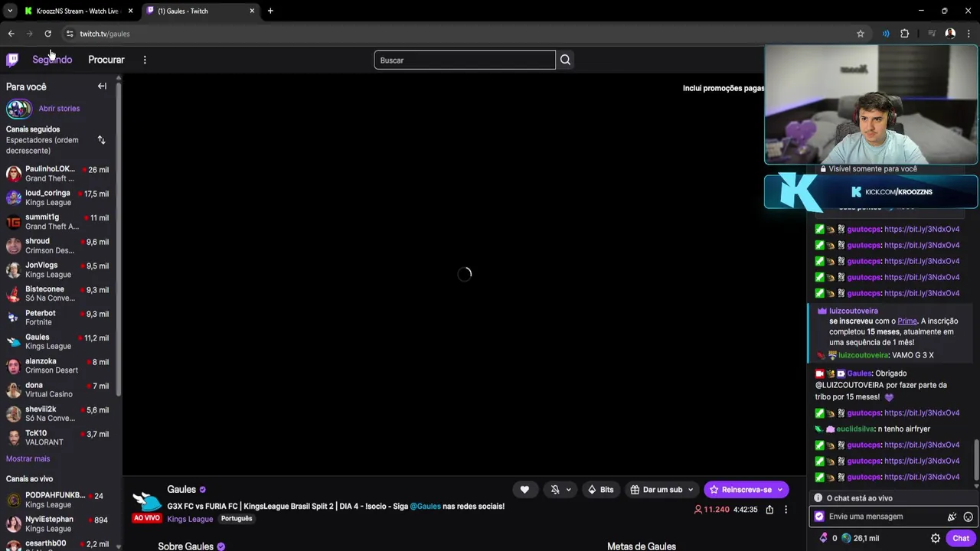Send message with Chat button
980x551 pixels.
(x=961, y=538)
